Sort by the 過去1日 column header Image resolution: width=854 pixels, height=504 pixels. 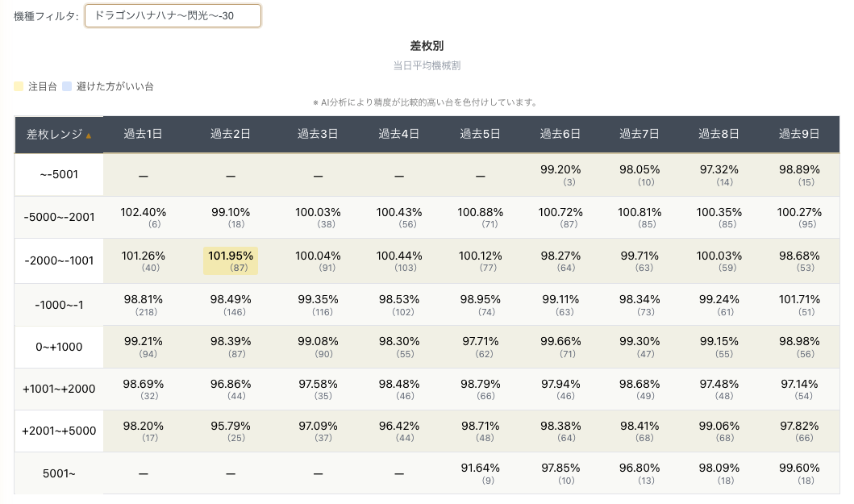click(x=144, y=134)
